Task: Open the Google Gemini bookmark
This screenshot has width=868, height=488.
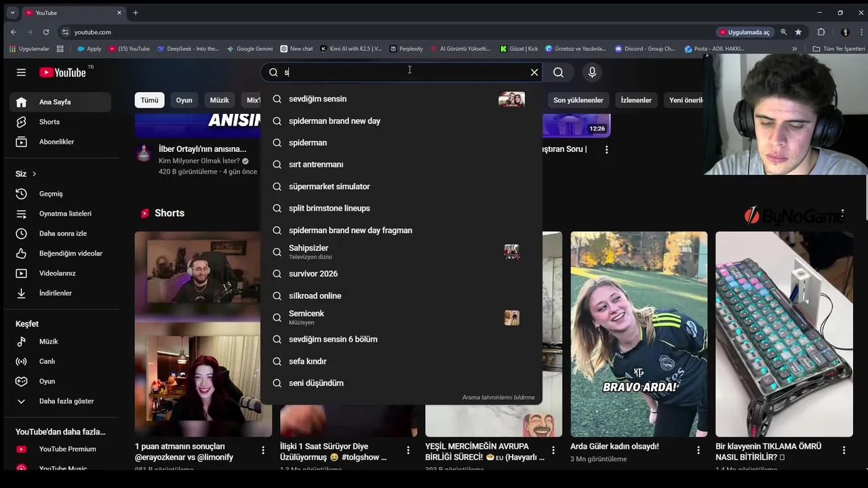Action: [x=250, y=49]
